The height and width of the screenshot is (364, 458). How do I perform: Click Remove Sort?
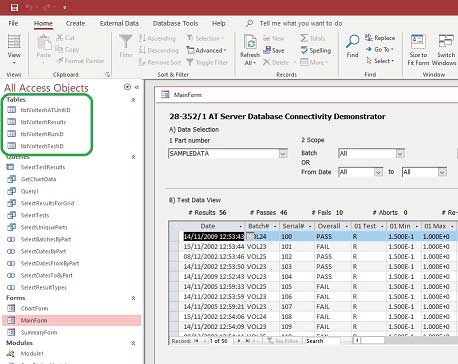point(160,62)
